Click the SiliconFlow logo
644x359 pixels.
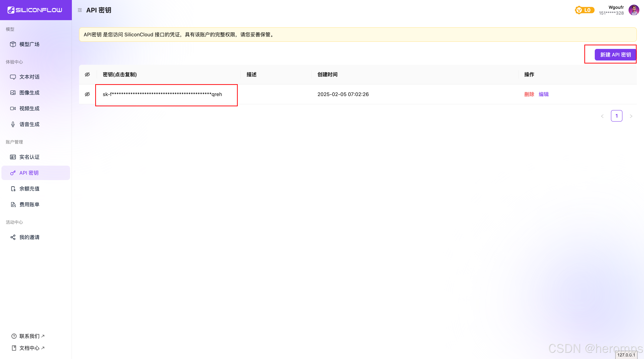(x=35, y=10)
